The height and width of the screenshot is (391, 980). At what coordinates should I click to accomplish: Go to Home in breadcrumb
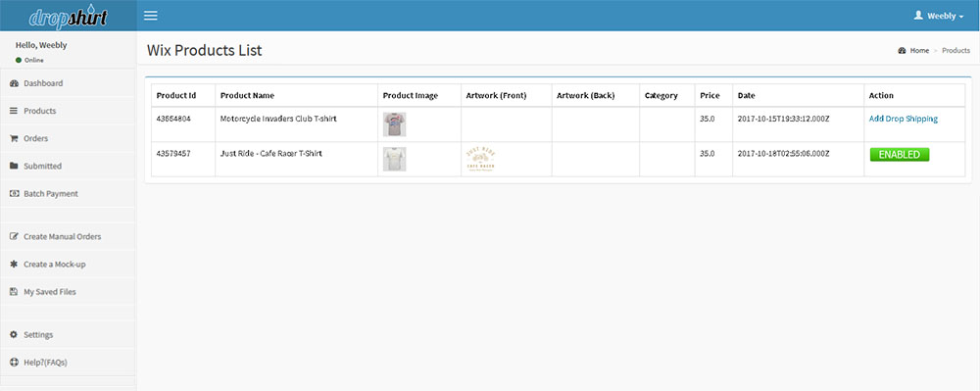[919, 51]
